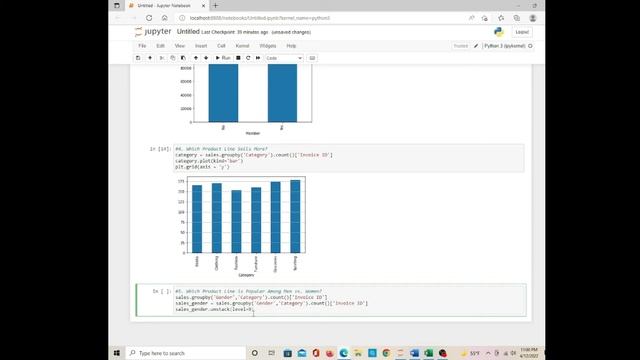This screenshot has height=360, width=640.
Task: Open File Explorer from the taskbar
Action: pos(358,353)
